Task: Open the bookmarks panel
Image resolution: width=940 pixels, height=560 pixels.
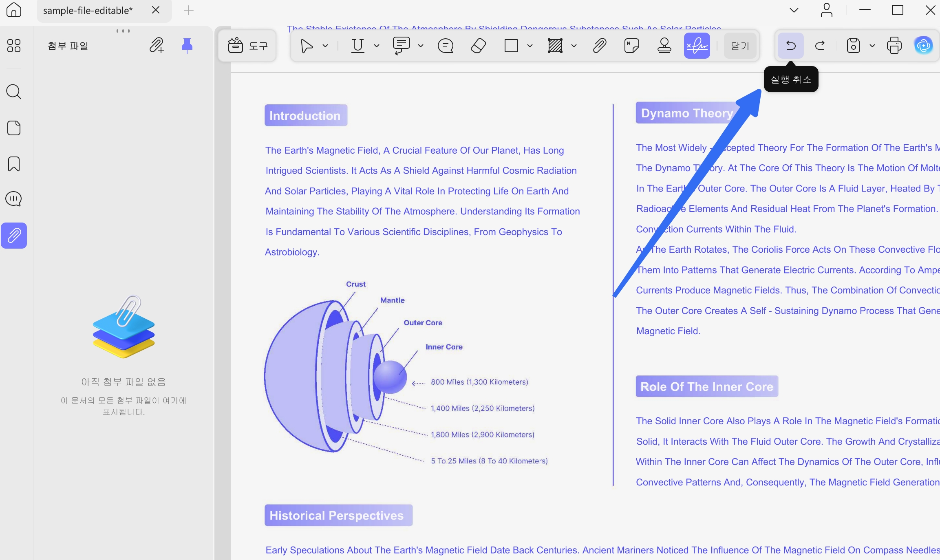Action: [14, 164]
